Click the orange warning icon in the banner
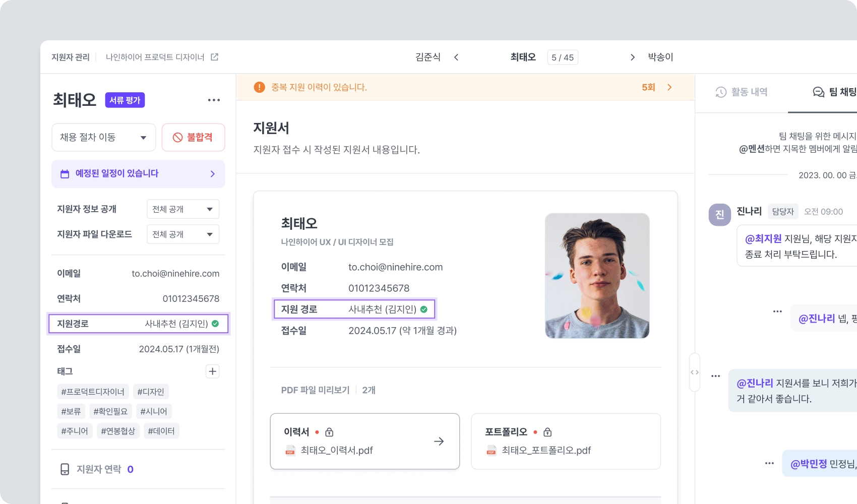 [259, 87]
